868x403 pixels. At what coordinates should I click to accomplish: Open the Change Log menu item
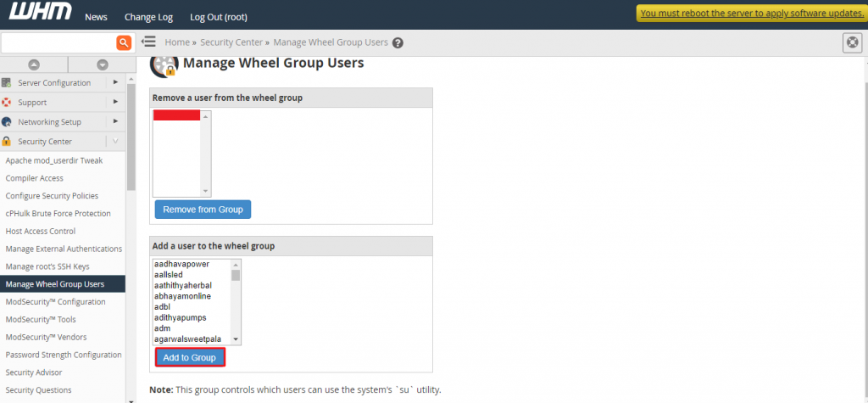[148, 17]
